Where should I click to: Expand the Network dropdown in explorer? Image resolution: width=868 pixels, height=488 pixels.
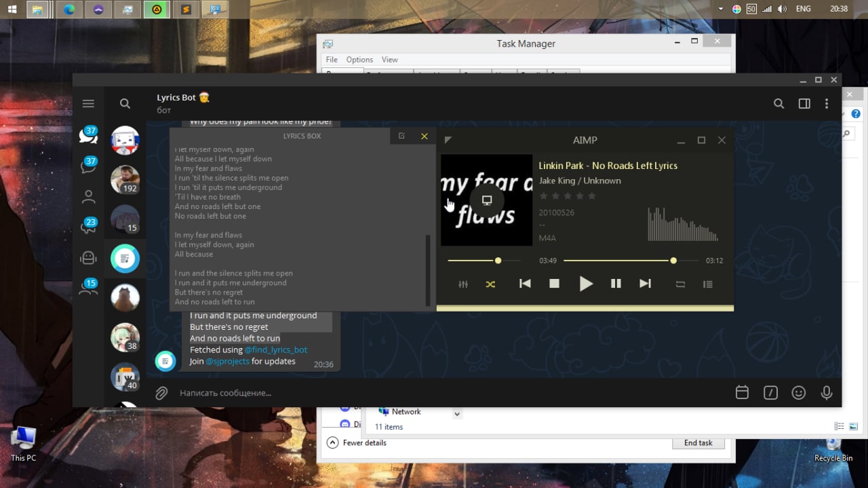[457, 413]
